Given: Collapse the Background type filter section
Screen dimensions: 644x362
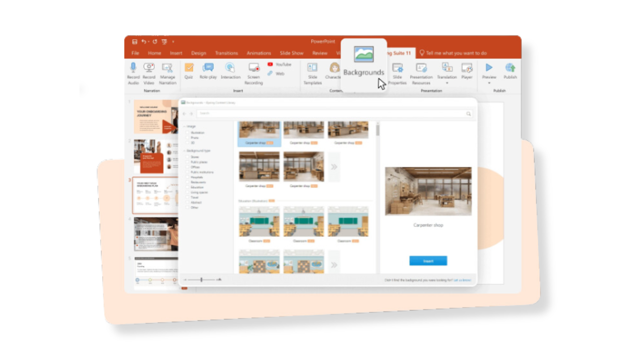Looking at the screenshot, I should (x=185, y=151).
